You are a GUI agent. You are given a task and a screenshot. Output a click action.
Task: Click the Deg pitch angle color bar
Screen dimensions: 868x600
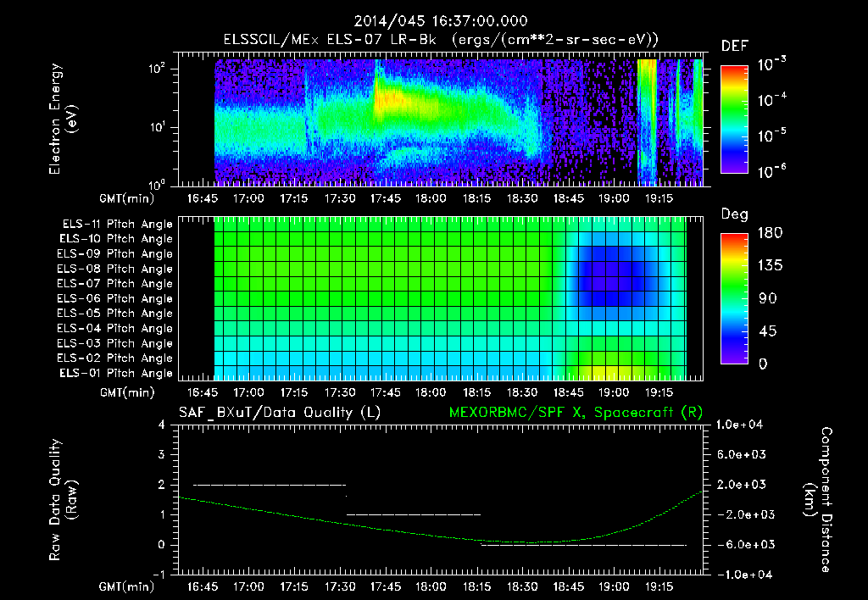click(734, 298)
